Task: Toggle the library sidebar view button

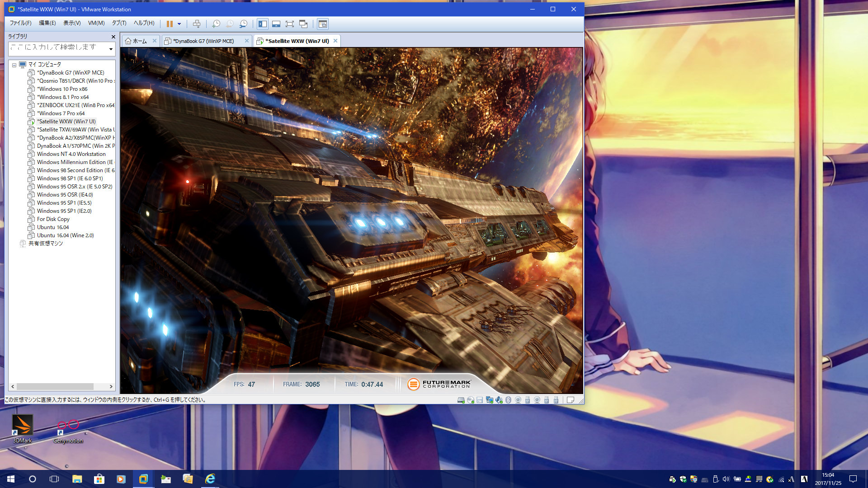Action: [x=263, y=24]
